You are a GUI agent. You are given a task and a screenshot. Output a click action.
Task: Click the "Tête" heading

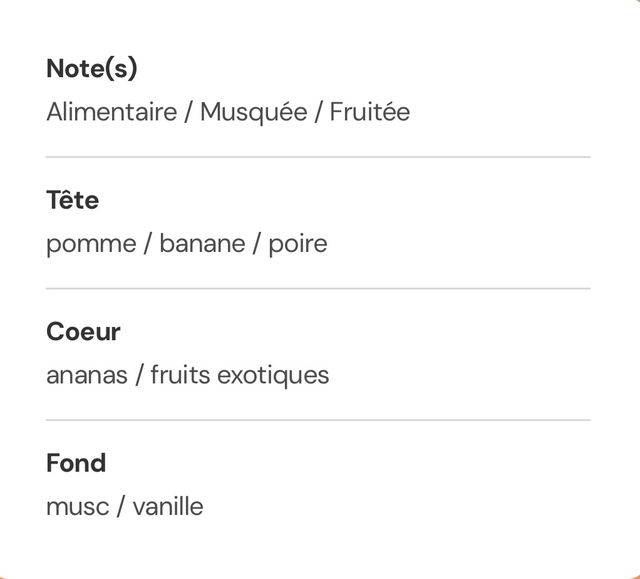pyautogui.click(x=72, y=200)
